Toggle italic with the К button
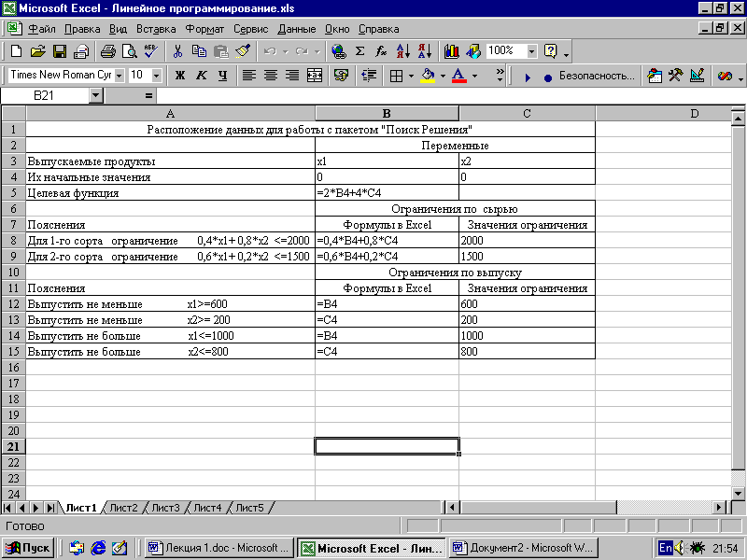Screen dimensions: 747x560 tap(202, 76)
